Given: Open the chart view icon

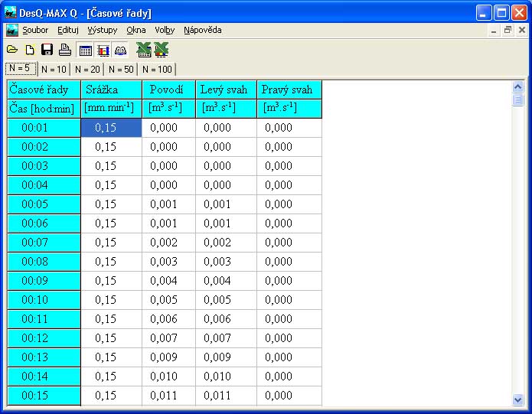Looking at the screenshot, I should pos(103,51).
